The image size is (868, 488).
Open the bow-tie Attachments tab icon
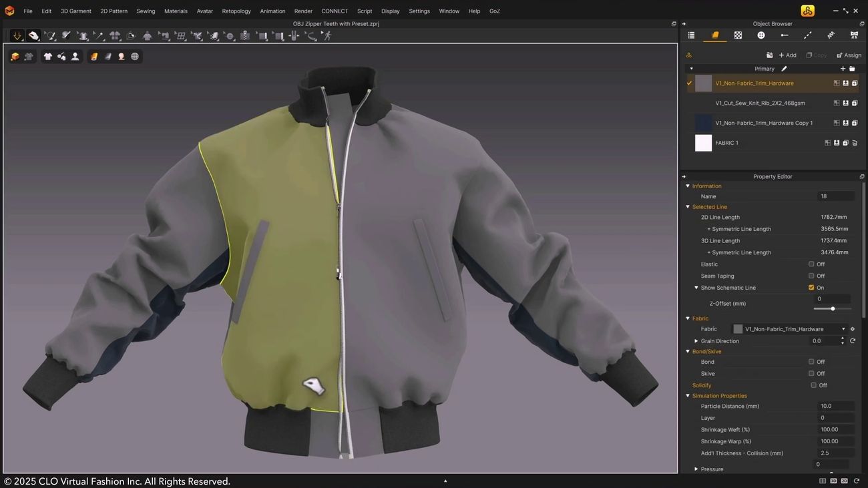click(854, 35)
